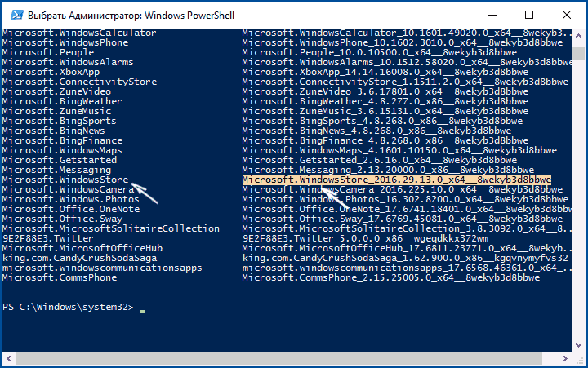Click the window title text Windows PowerShell
This screenshot has width=588, height=368.
click(189, 16)
